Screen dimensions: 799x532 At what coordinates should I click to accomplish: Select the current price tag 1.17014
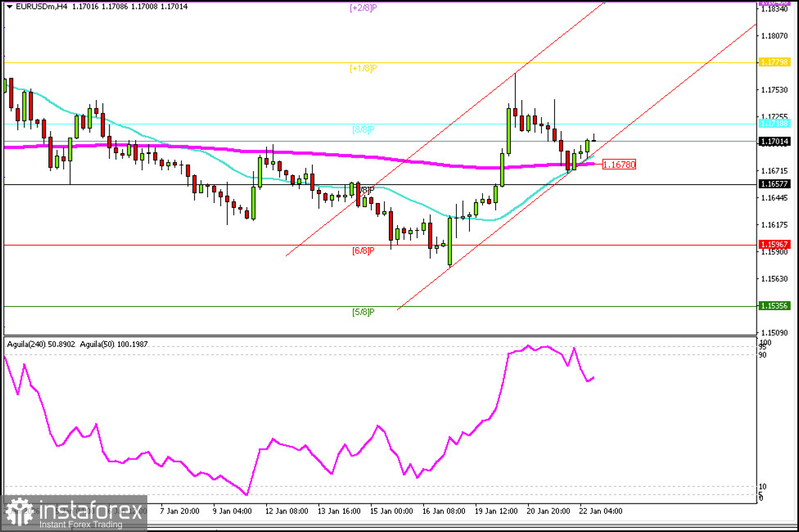coord(776,141)
